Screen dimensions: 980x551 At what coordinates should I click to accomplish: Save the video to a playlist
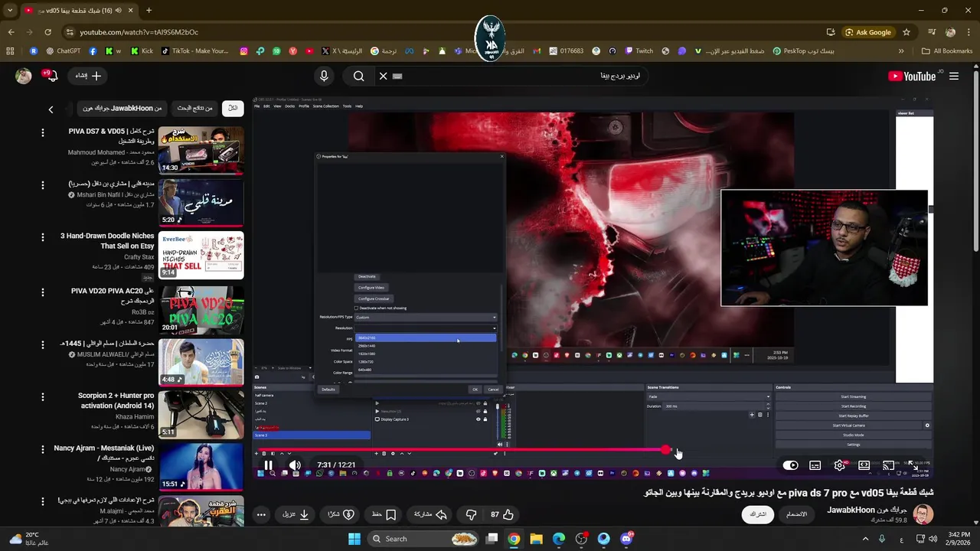coord(384,515)
